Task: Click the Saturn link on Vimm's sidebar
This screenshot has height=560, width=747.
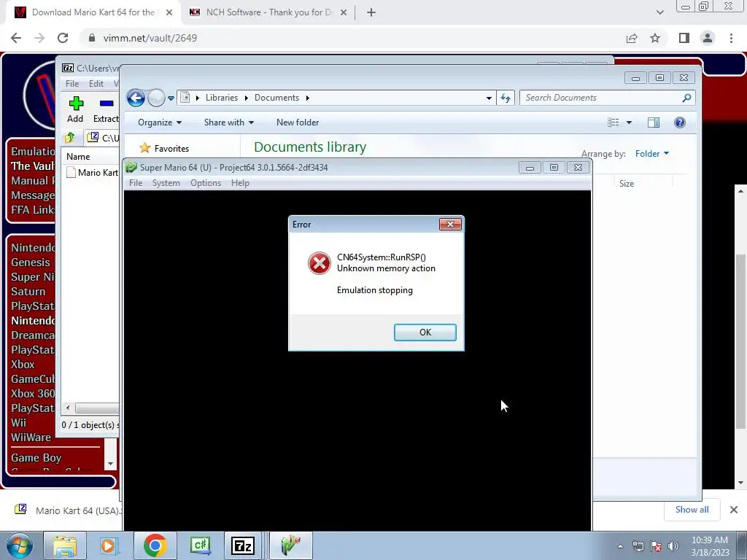Action: (28, 292)
